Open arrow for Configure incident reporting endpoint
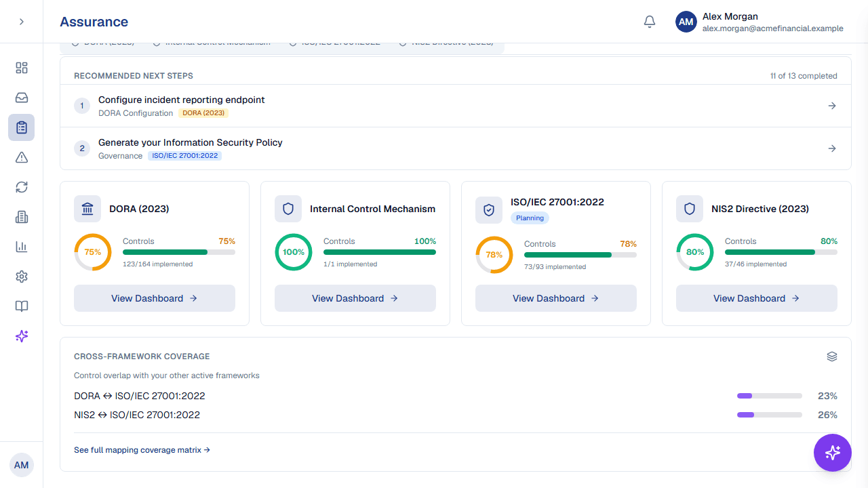Image resolution: width=868 pixels, height=488 pixels. point(832,106)
